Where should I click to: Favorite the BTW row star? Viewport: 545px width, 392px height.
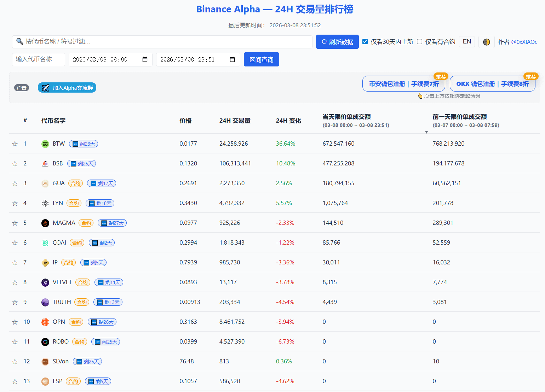pos(15,144)
